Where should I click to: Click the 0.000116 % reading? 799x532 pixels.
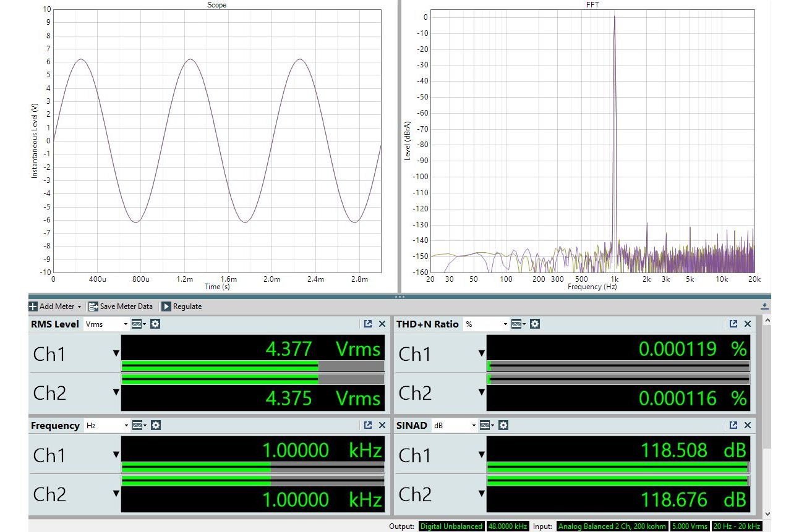(693, 398)
